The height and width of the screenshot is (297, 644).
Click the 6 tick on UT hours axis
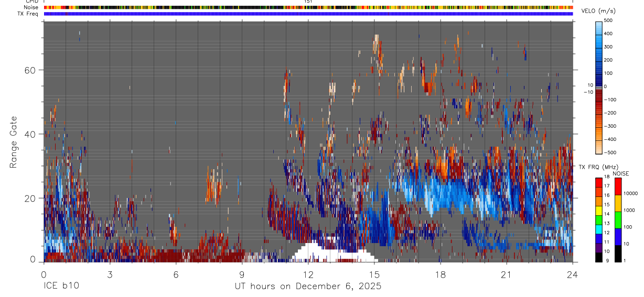point(176,274)
